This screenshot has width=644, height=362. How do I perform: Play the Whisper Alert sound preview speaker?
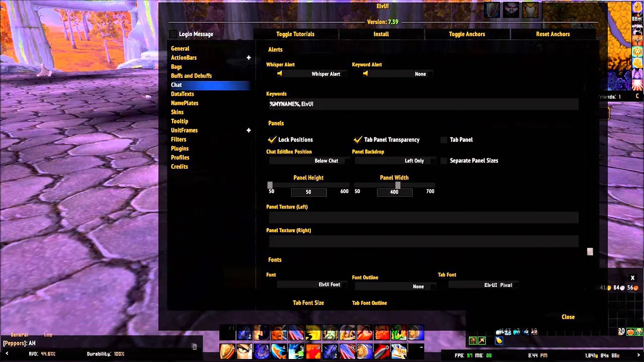click(x=280, y=74)
